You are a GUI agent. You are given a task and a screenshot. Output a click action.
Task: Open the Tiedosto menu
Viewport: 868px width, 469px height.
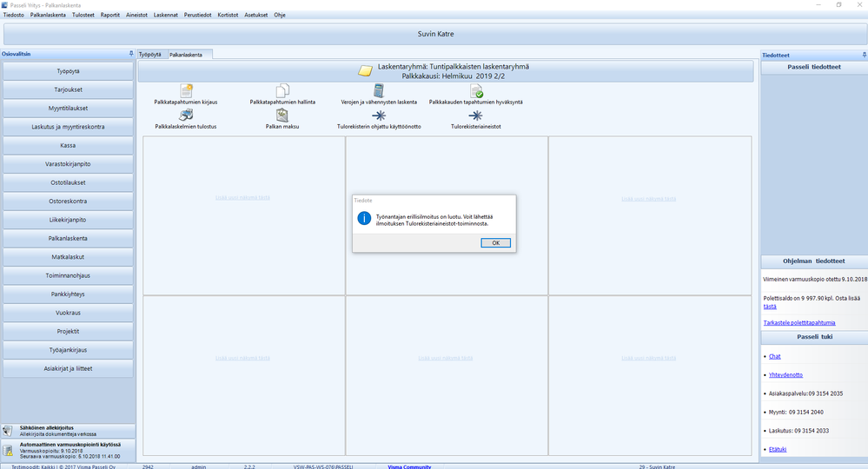[x=14, y=15]
